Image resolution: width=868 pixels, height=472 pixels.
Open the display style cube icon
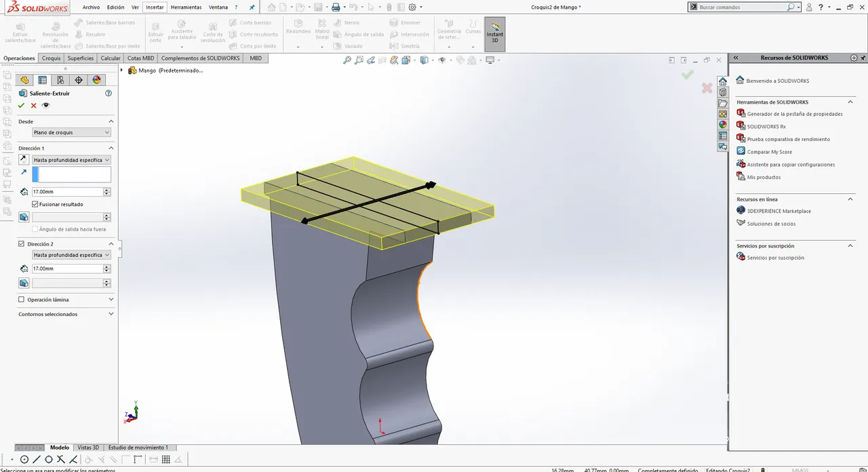coord(424,60)
